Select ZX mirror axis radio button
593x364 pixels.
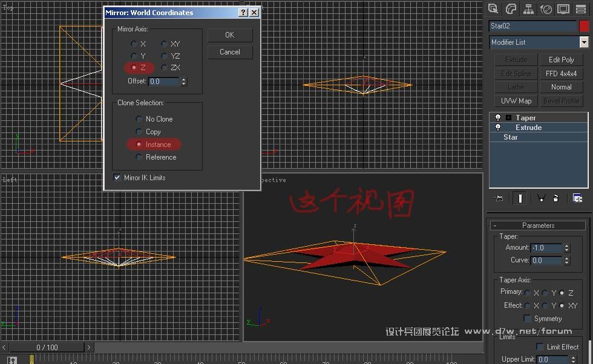click(x=164, y=67)
